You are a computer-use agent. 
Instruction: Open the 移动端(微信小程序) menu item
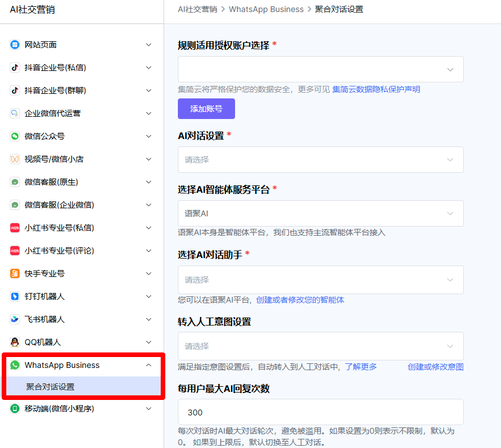coord(59,409)
